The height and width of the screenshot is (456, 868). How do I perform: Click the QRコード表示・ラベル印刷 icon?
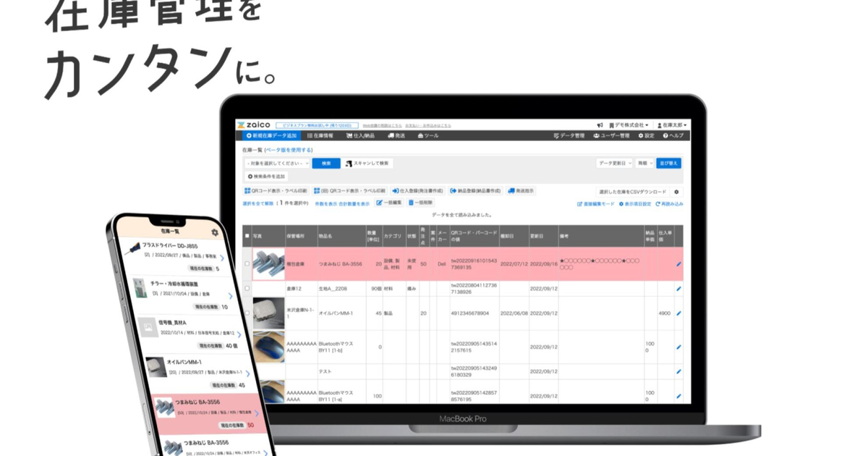pyautogui.click(x=248, y=190)
